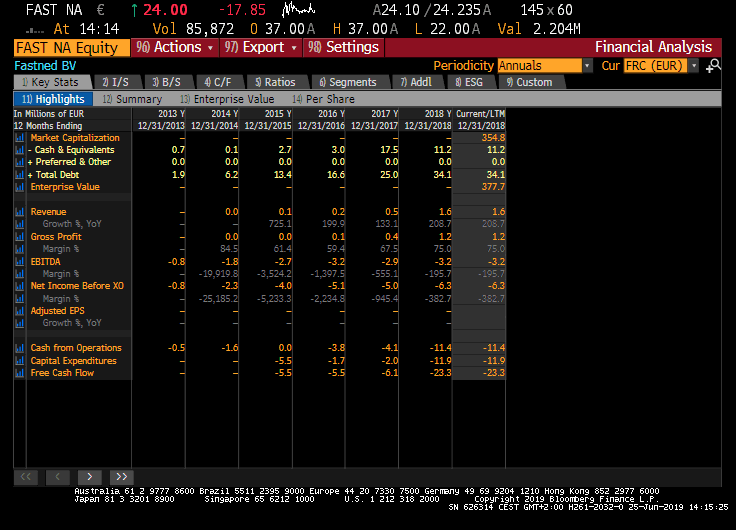Click the Enterprise Value row label

(65, 187)
